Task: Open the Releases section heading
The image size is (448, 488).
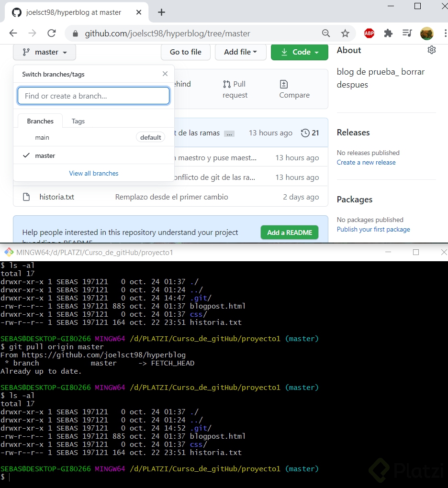Action: click(x=353, y=133)
